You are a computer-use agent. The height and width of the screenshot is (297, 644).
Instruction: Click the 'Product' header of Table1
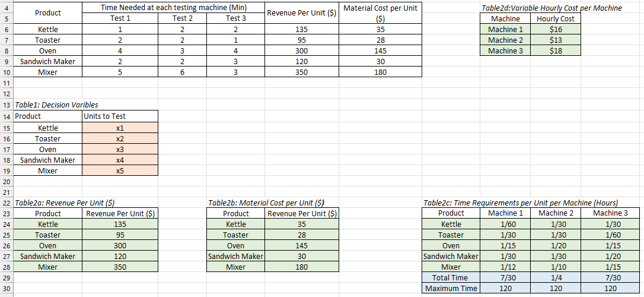coord(48,116)
